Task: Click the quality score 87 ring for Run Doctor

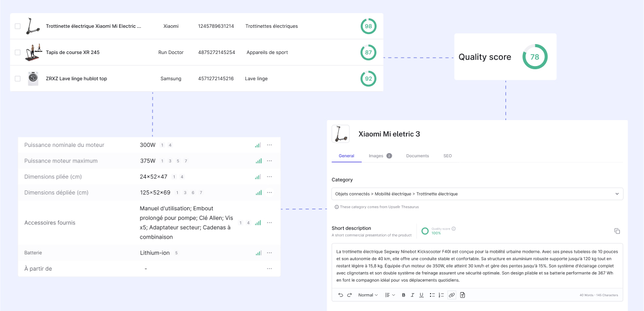Action: pyautogui.click(x=368, y=52)
